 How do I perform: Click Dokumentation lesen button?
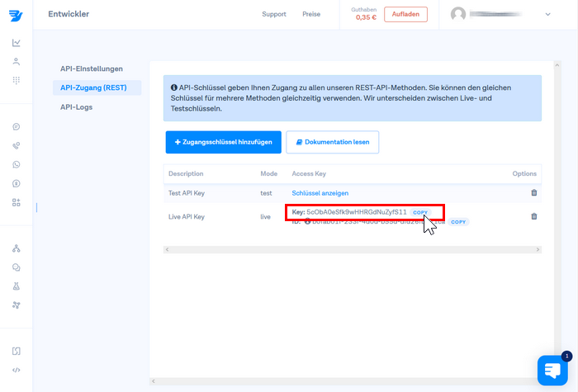[x=332, y=142]
